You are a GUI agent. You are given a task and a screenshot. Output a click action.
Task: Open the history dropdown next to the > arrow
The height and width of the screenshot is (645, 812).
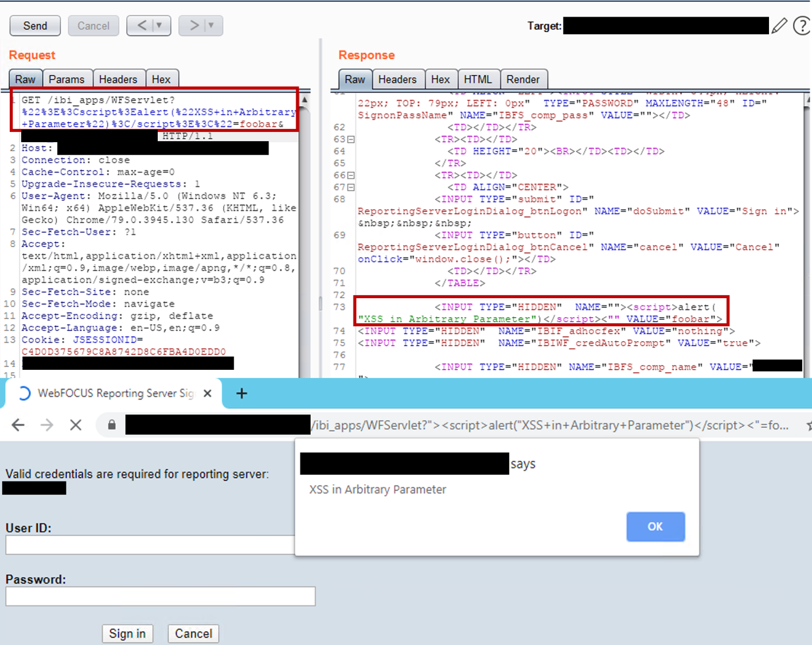[x=212, y=26]
